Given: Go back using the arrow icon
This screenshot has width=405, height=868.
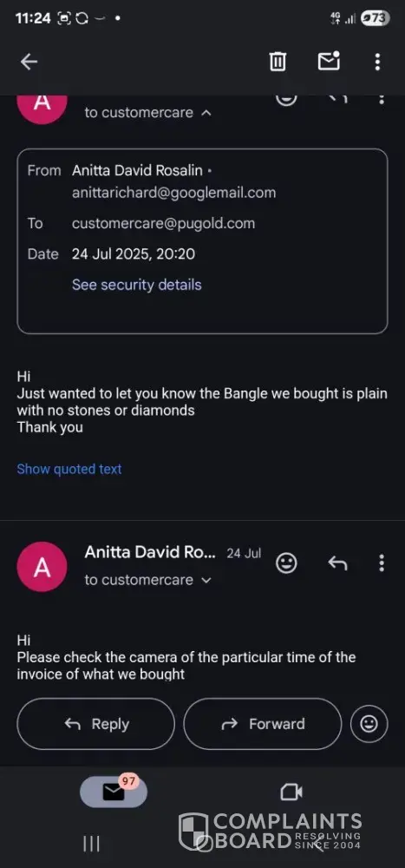Looking at the screenshot, I should [29, 62].
